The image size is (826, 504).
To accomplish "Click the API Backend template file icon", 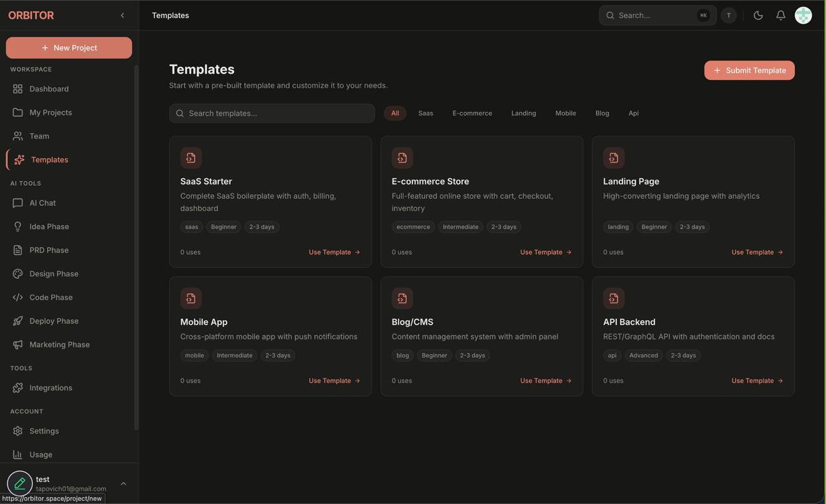I will coord(614,298).
